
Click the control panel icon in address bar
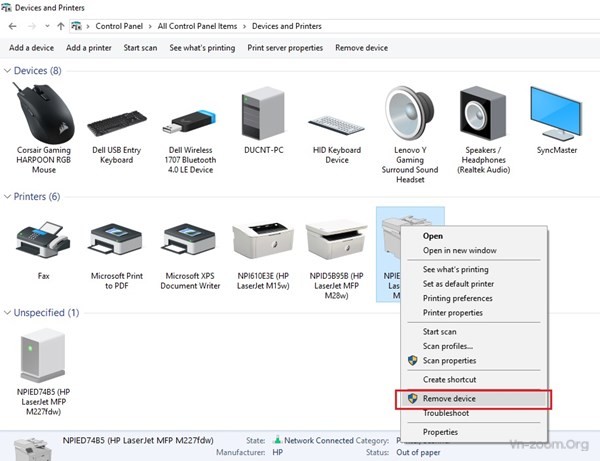77,26
